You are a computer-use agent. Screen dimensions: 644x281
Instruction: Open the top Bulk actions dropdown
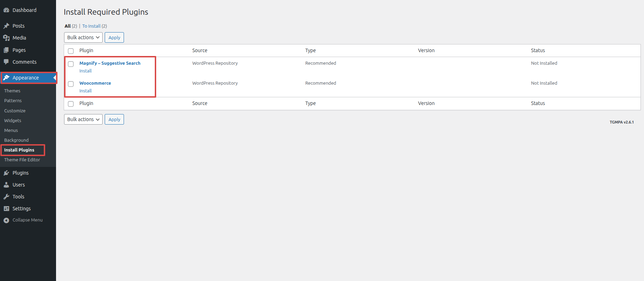pyautogui.click(x=83, y=37)
